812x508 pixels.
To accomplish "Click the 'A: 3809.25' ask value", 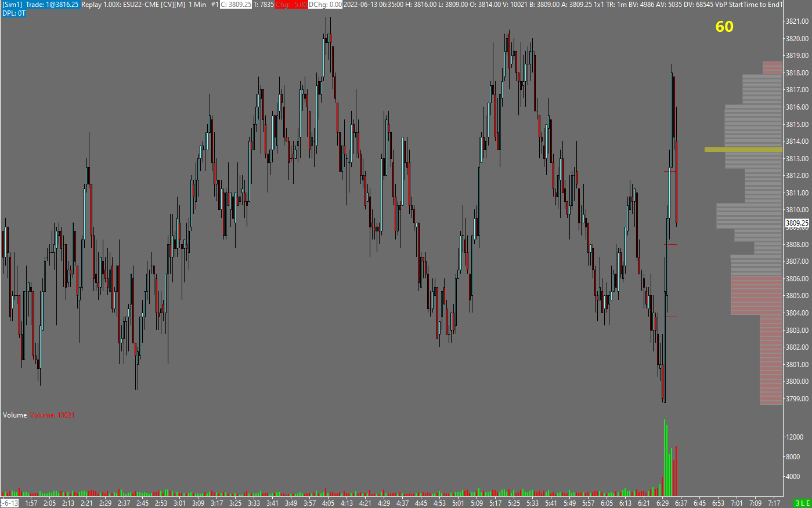I will click(577, 5).
